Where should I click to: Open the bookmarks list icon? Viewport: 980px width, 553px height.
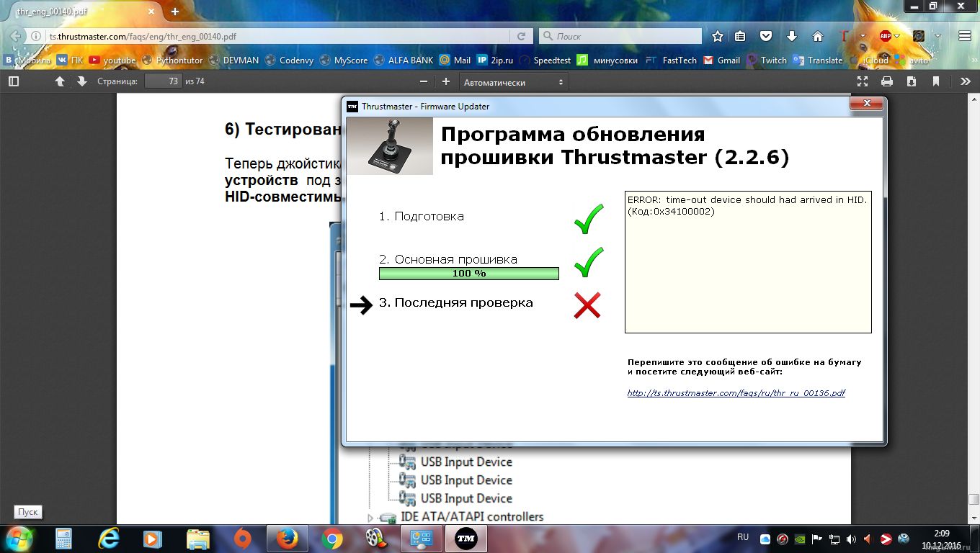pyautogui.click(x=740, y=36)
